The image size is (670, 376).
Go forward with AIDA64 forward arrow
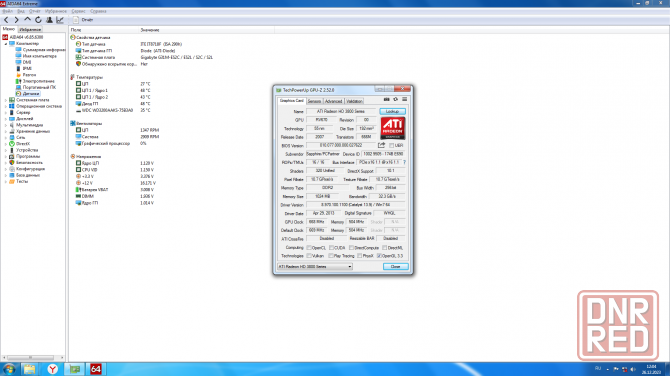click(x=16, y=20)
